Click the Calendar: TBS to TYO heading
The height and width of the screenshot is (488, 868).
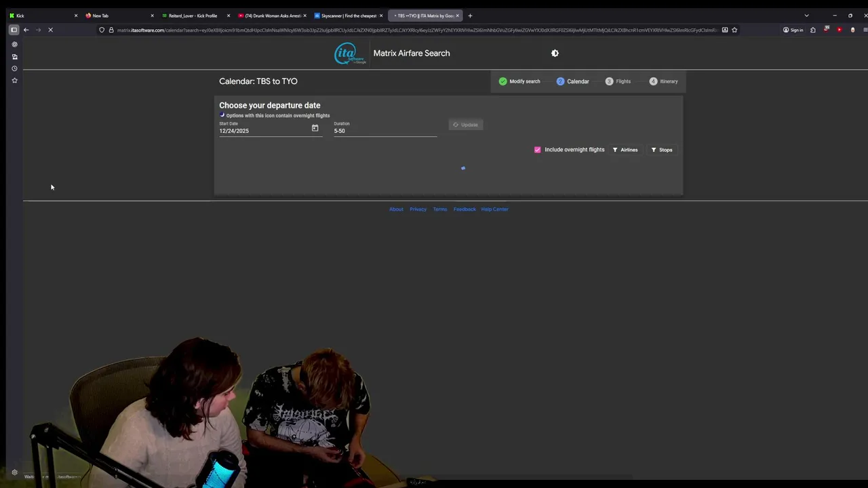coord(258,81)
